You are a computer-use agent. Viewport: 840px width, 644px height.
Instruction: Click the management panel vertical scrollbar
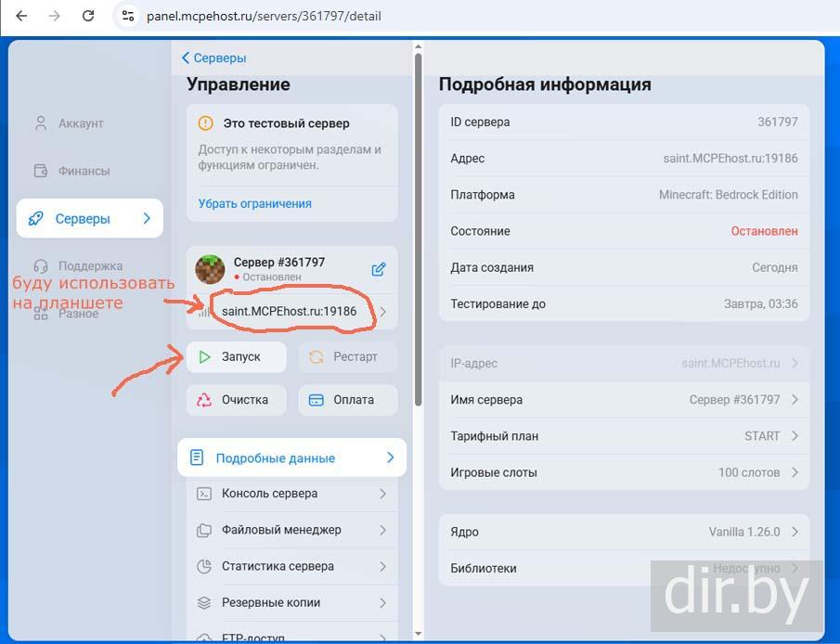pos(418,229)
